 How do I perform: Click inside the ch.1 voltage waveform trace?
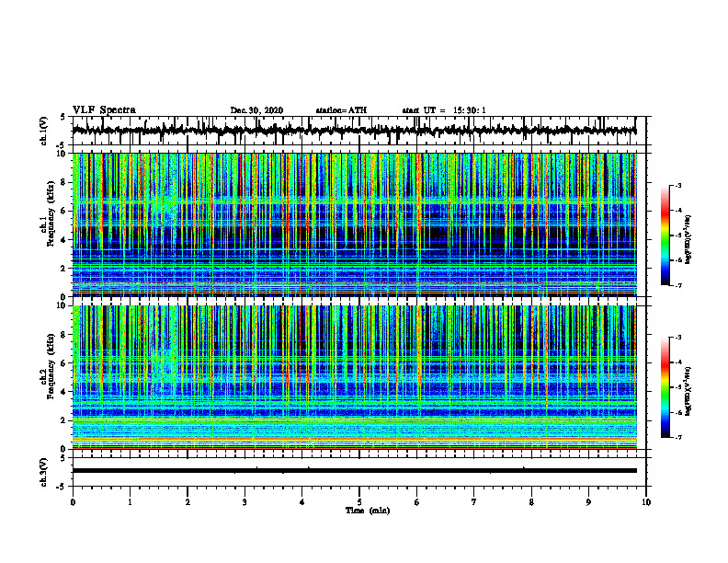pos(354,131)
